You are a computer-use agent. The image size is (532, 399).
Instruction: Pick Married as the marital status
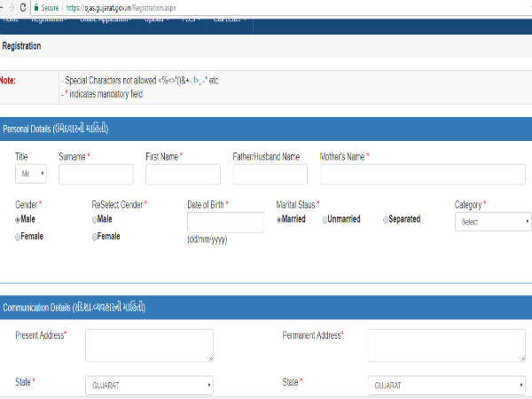pos(280,219)
